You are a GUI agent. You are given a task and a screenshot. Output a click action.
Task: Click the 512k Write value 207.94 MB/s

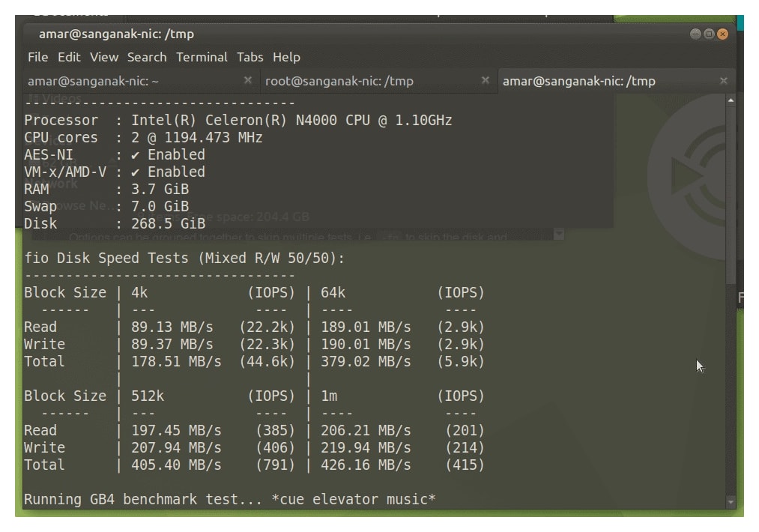pyautogui.click(x=176, y=447)
